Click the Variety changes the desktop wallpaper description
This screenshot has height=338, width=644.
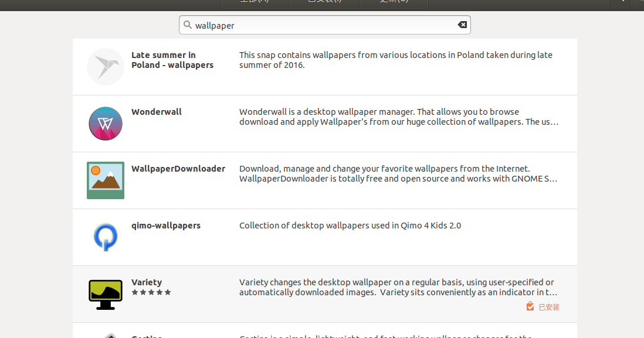[398, 287]
